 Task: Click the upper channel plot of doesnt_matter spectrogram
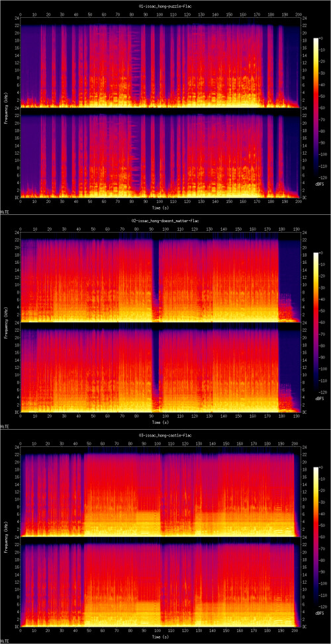160,277
